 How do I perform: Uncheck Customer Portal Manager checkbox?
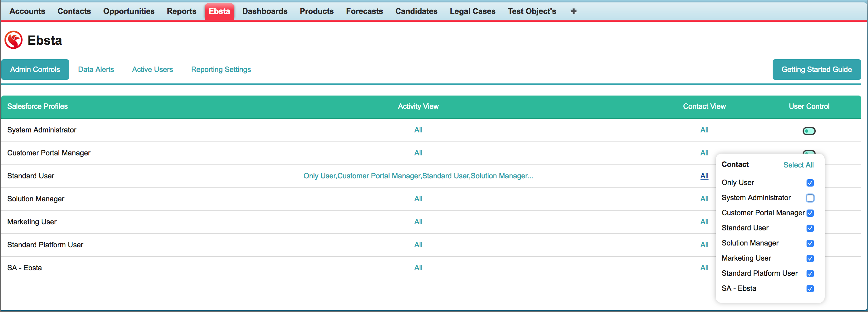click(810, 213)
